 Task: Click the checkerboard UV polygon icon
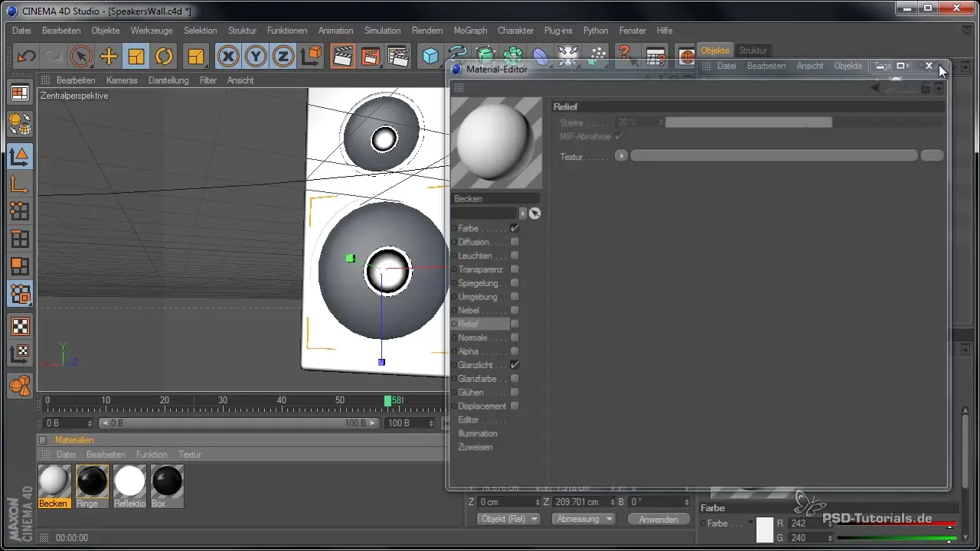tap(20, 326)
